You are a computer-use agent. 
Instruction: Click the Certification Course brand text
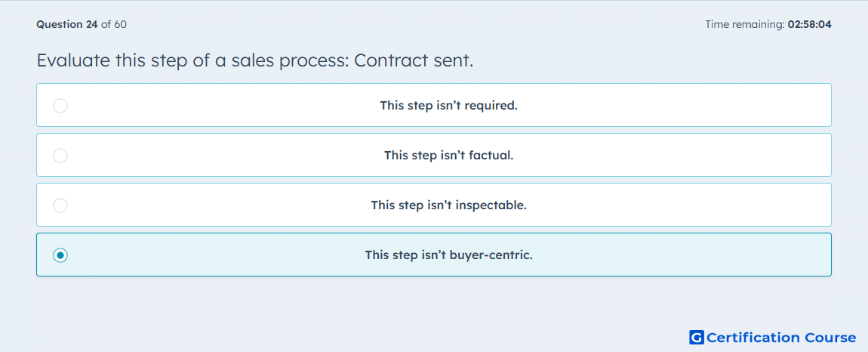click(781, 338)
